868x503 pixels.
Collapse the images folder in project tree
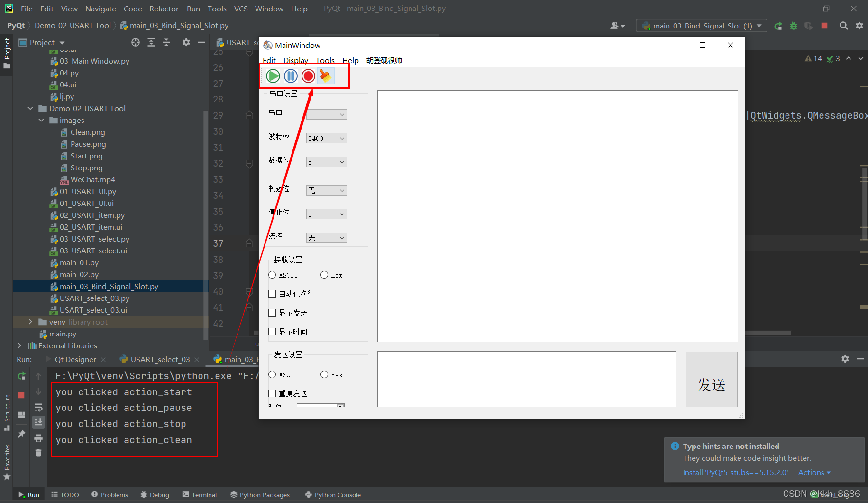coord(41,120)
